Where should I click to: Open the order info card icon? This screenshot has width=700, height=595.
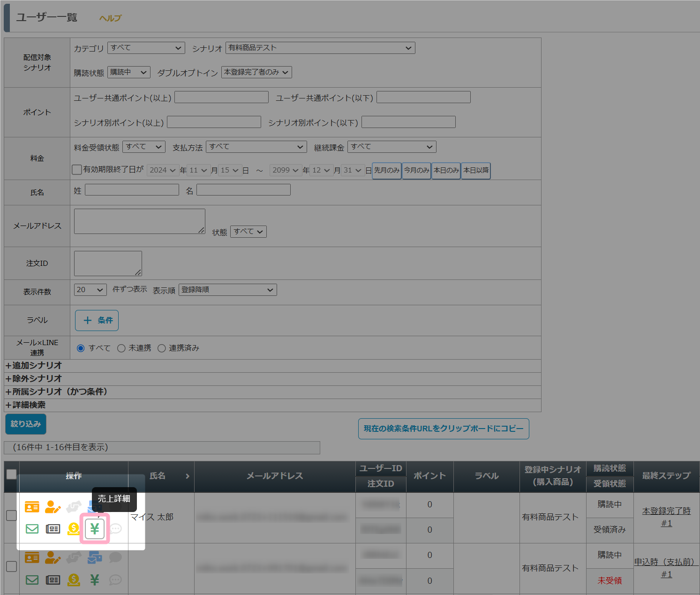[53, 528]
